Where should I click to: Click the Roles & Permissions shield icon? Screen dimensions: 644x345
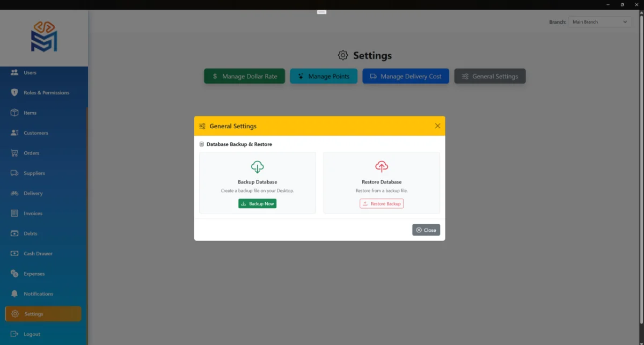coord(14,92)
